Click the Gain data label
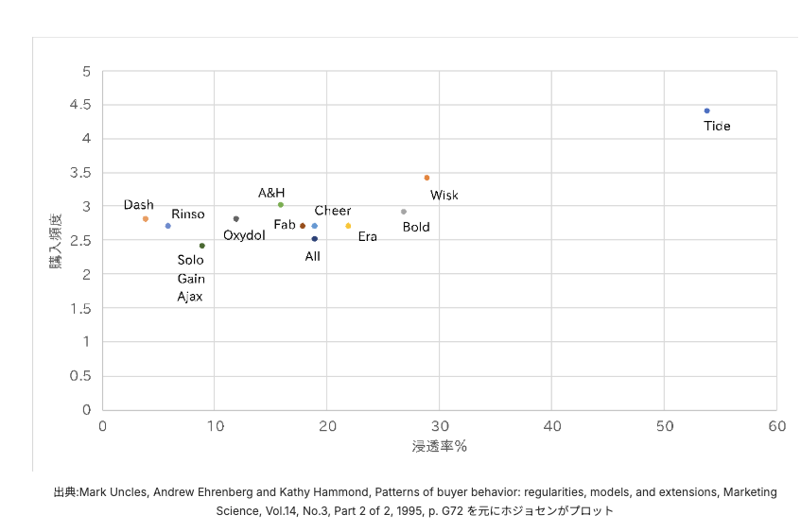 tap(190, 279)
